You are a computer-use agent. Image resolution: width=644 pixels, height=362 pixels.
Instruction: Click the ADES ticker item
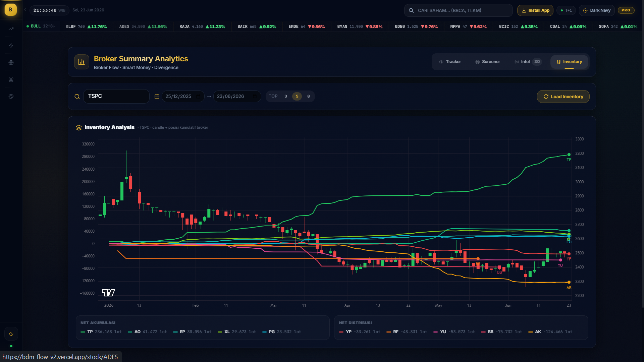[x=143, y=26]
